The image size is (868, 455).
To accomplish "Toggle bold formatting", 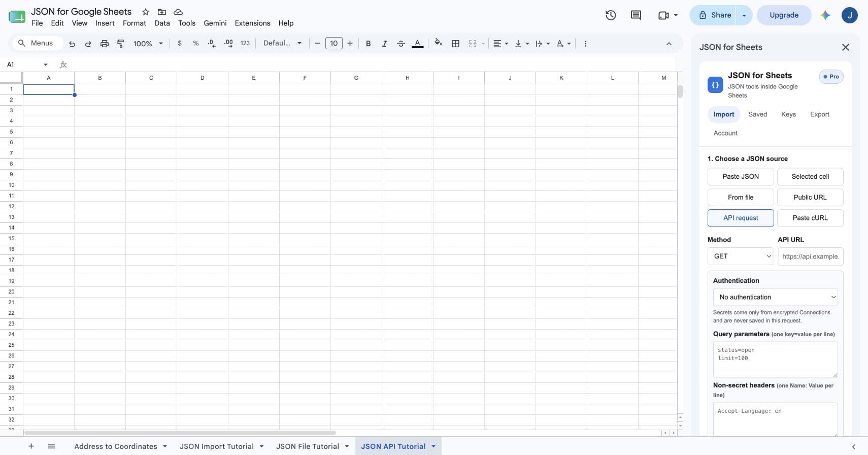I will pos(369,44).
